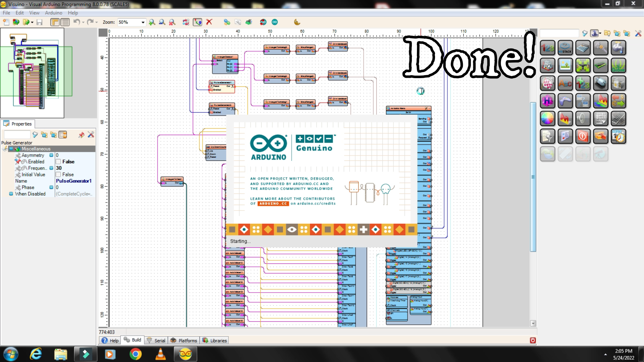Toggle the Enabled property checkbox
This screenshot has width=644, height=362.
click(x=58, y=162)
